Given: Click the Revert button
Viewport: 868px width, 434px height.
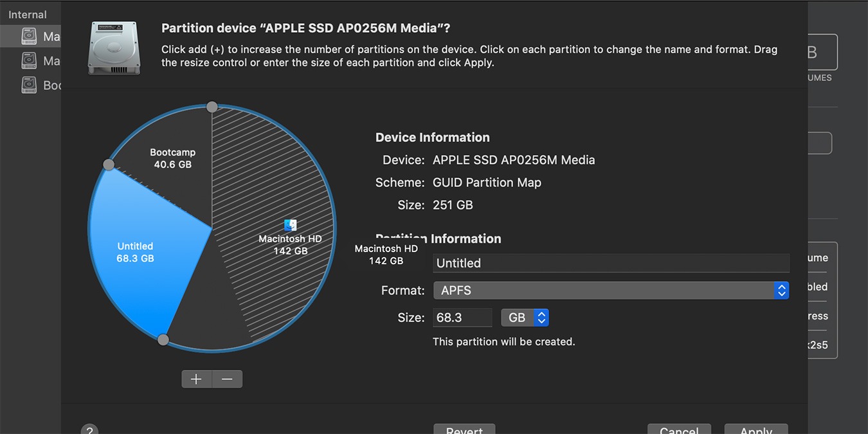Looking at the screenshot, I should (464, 430).
